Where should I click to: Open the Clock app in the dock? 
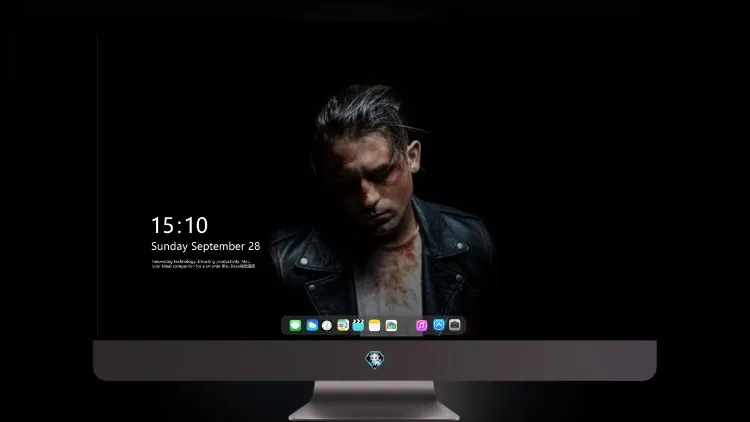coord(327,325)
